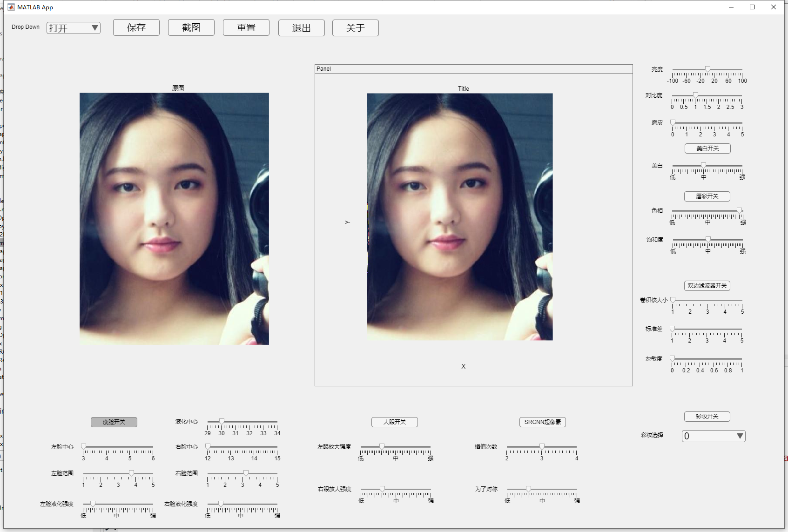Click the 对比度 contrast slider handle
Image resolution: width=788 pixels, height=532 pixels.
click(x=695, y=95)
